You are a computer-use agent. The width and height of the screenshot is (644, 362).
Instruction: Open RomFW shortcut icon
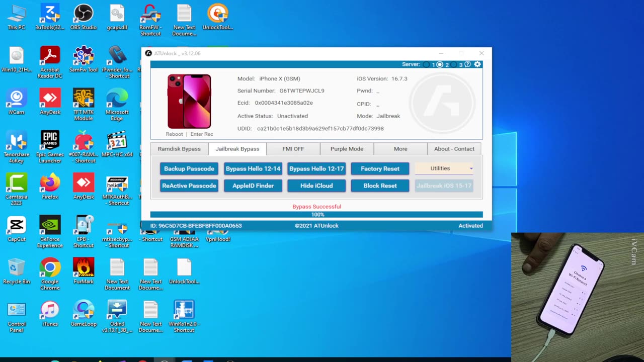150,20
